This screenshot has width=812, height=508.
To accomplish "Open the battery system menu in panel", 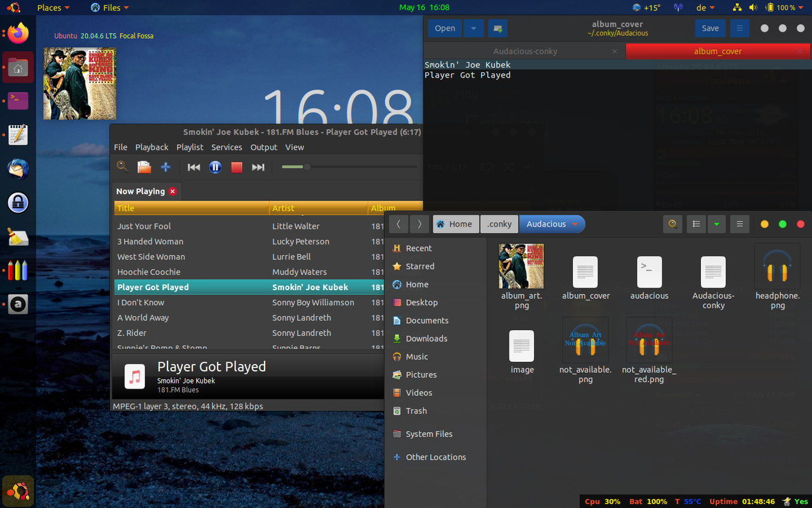I will (785, 8).
